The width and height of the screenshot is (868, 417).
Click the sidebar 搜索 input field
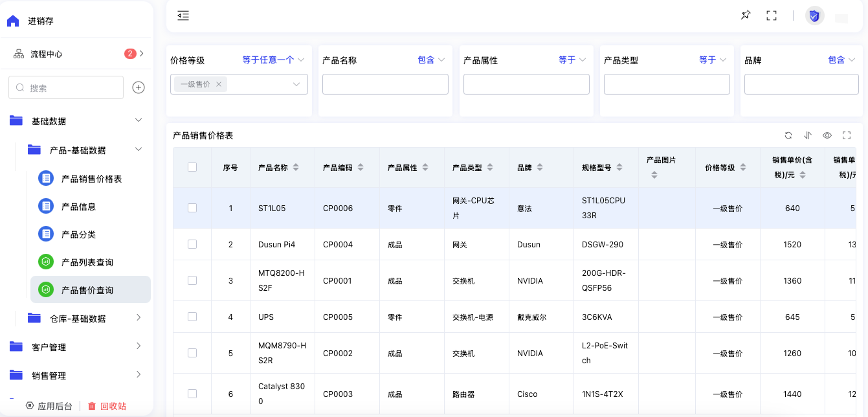point(66,87)
